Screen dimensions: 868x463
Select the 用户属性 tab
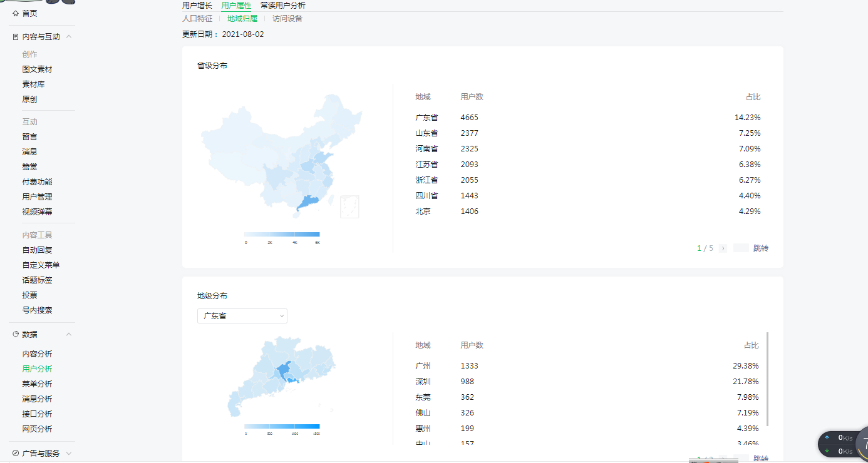[236, 5]
